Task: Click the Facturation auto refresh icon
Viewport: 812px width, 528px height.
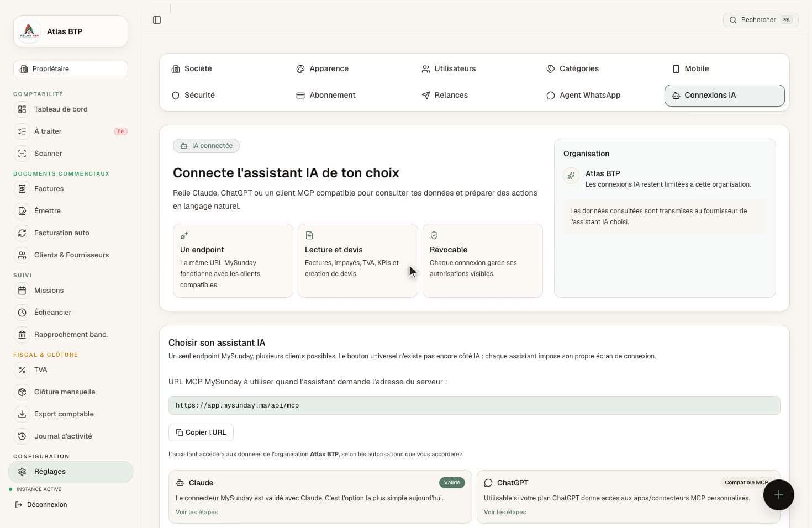Action: click(x=22, y=233)
